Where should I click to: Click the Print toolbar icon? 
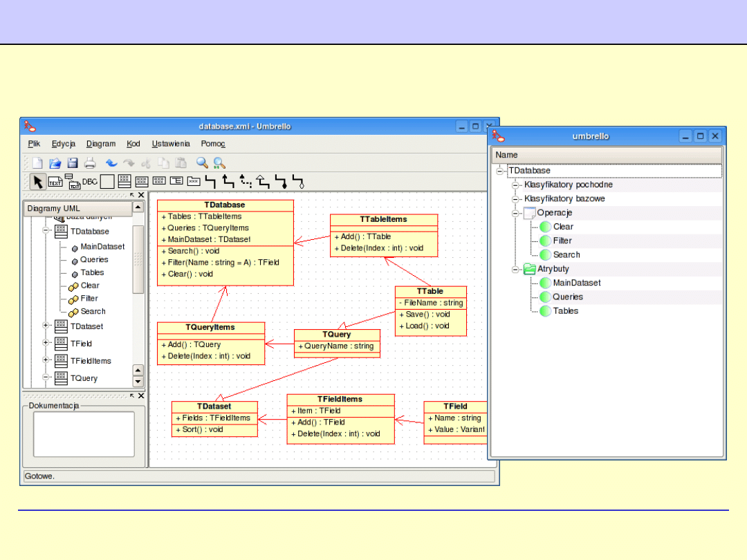(90, 163)
